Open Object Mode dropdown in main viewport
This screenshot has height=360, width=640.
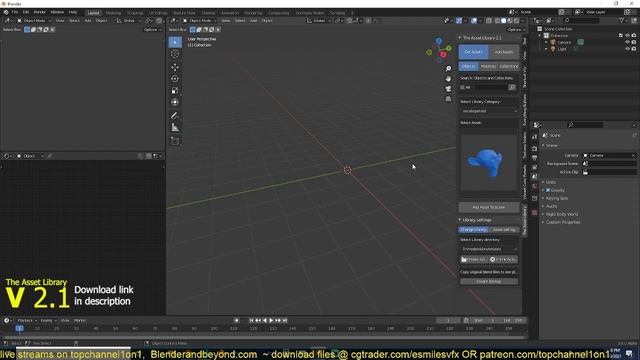tap(199, 20)
